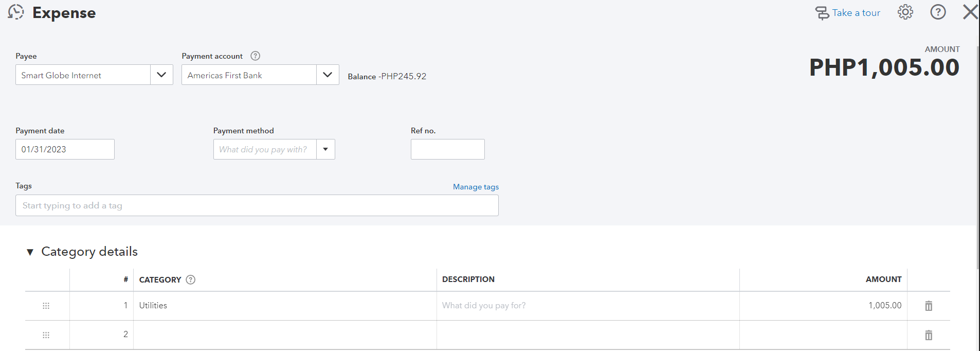The image size is (980, 351).
Task: Click the Payment date field
Action: click(x=65, y=149)
